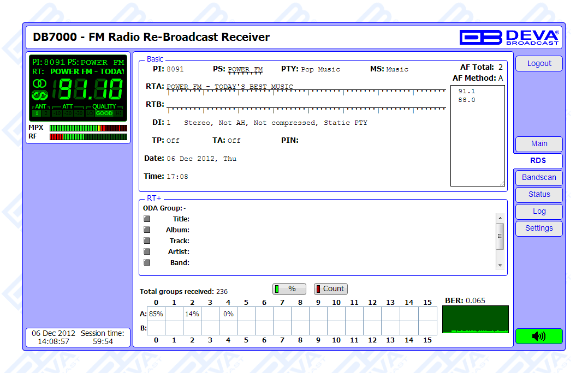Click the MPX level meter bar
The width and height of the screenshot is (588, 373).
point(88,128)
